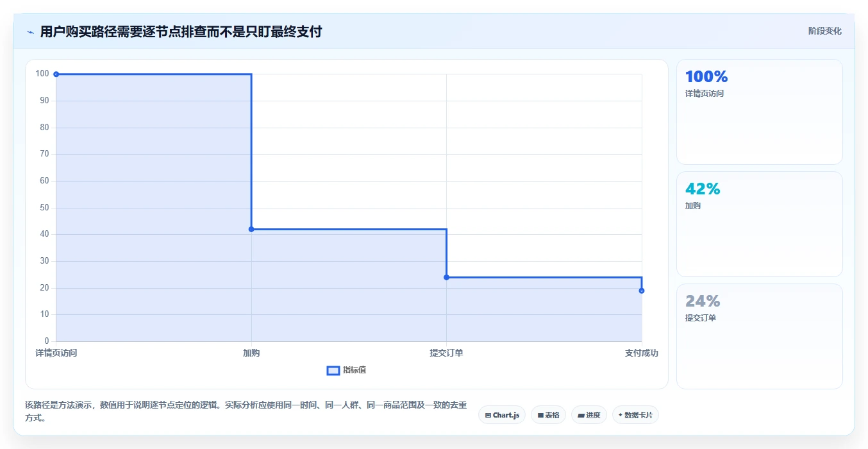Click the 阶段变化 label in header
Image resolution: width=868 pixels, height=449 pixels.
pos(824,31)
